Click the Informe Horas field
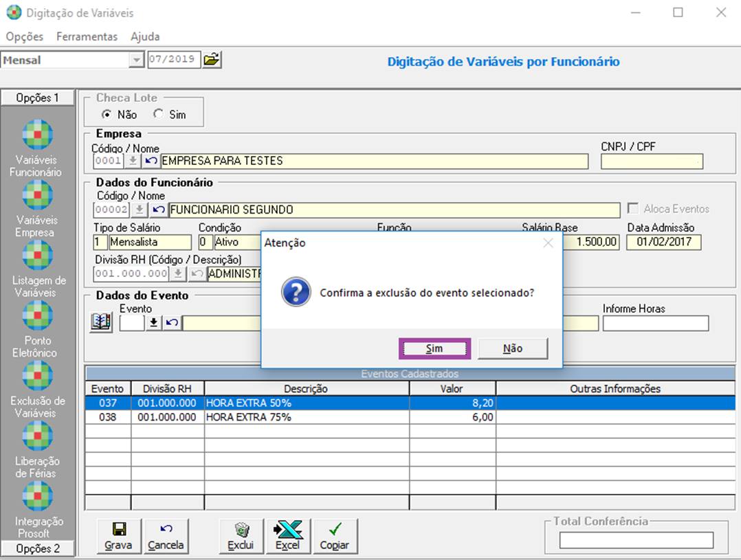This screenshot has height=560, width=741. tap(656, 323)
